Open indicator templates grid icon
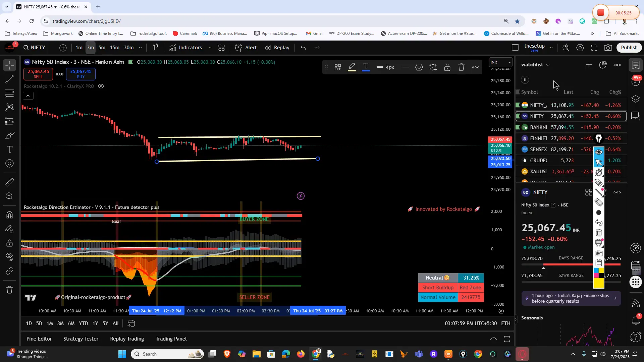 tap(222, 48)
